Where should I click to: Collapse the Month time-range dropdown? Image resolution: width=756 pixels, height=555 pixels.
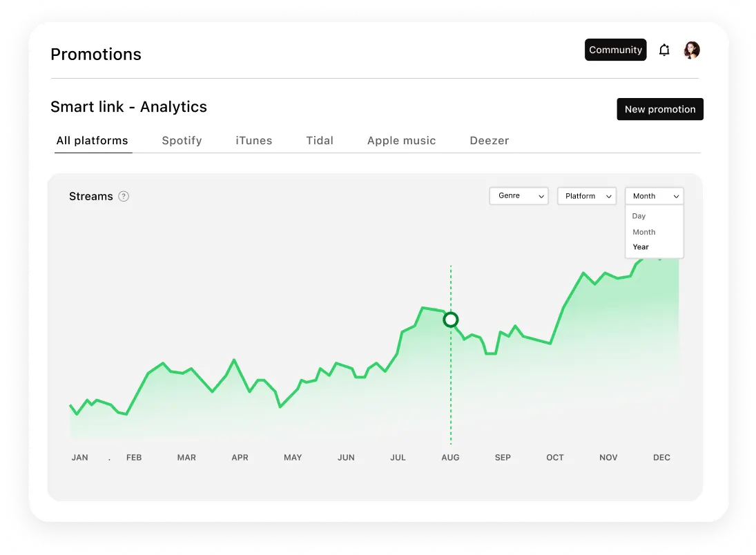pyautogui.click(x=654, y=196)
